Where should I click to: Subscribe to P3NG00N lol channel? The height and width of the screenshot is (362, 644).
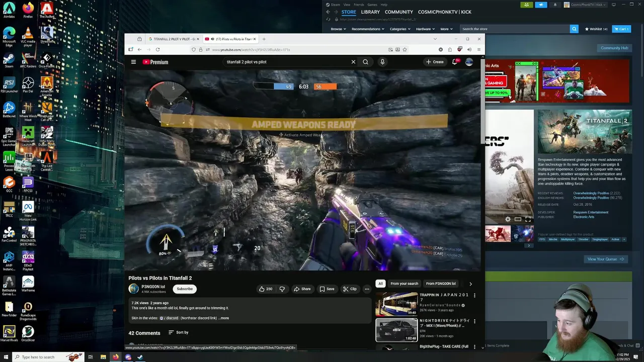pyautogui.click(x=185, y=289)
